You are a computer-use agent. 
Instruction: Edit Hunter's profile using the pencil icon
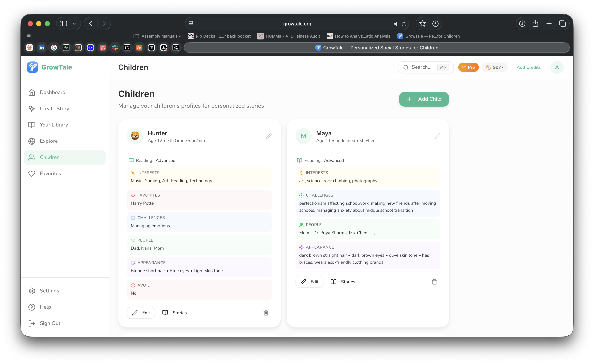[269, 136]
